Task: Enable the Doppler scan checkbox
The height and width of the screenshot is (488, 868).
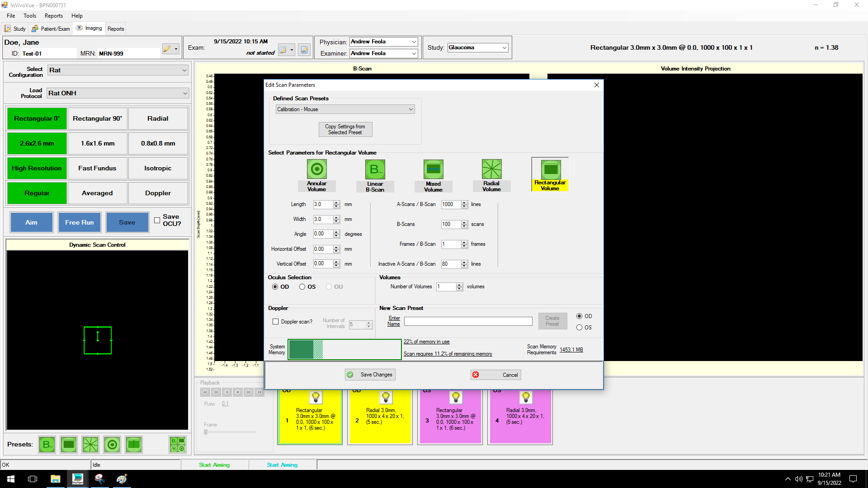Action: click(x=275, y=322)
